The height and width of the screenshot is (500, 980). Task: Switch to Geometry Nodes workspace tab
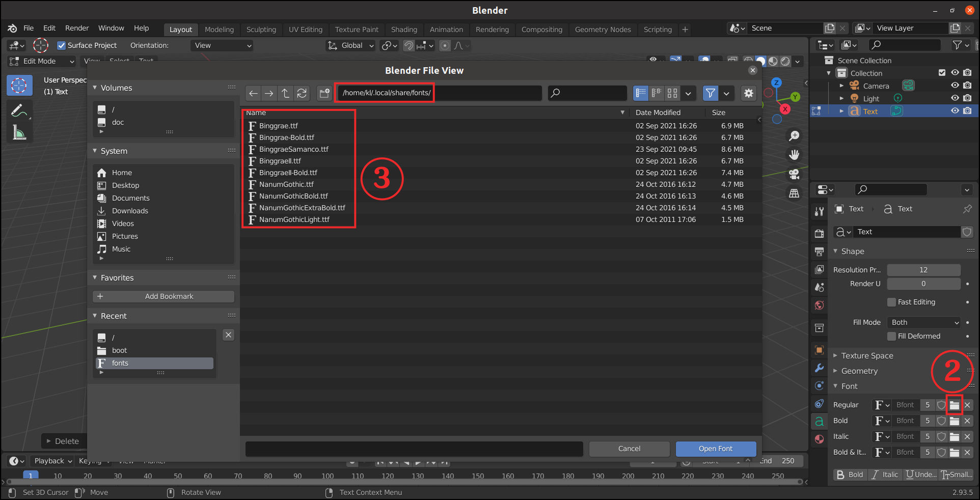click(x=603, y=30)
